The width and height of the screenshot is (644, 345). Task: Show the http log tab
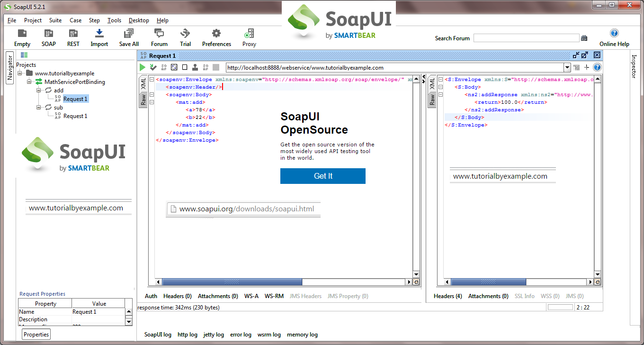point(188,335)
